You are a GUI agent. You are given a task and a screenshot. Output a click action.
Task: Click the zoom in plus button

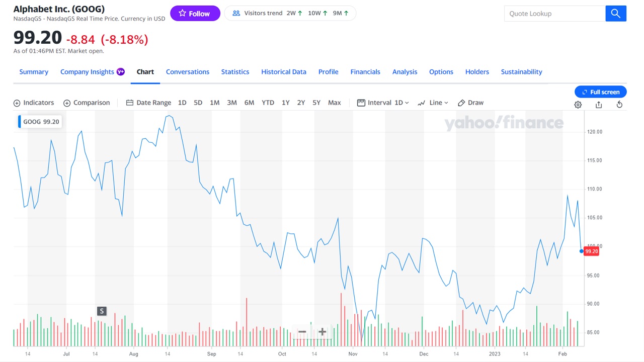tap(323, 332)
